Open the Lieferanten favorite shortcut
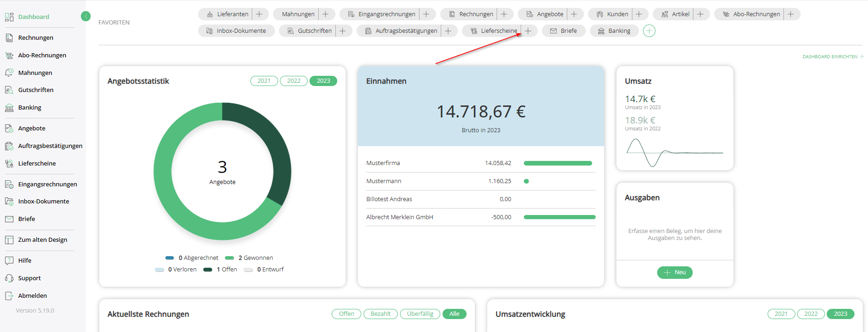Screen dimensions: 868x332 click(x=227, y=14)
